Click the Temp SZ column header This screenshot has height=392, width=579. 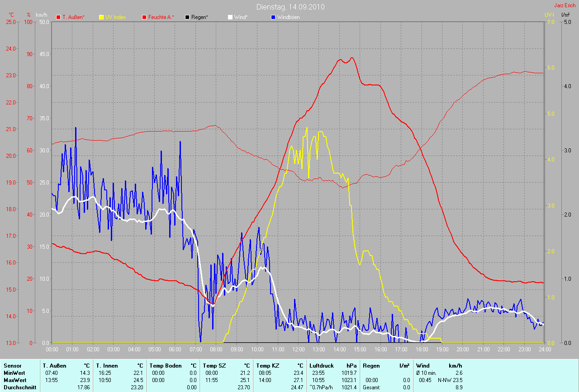(213, 365)
